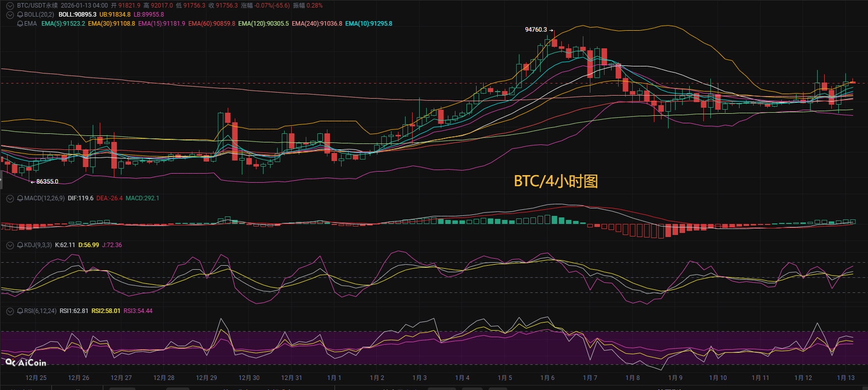Collapse the RSI indicator panel chevron
The height and width of the screenshot is (390, 868).
tap(10, 311)
